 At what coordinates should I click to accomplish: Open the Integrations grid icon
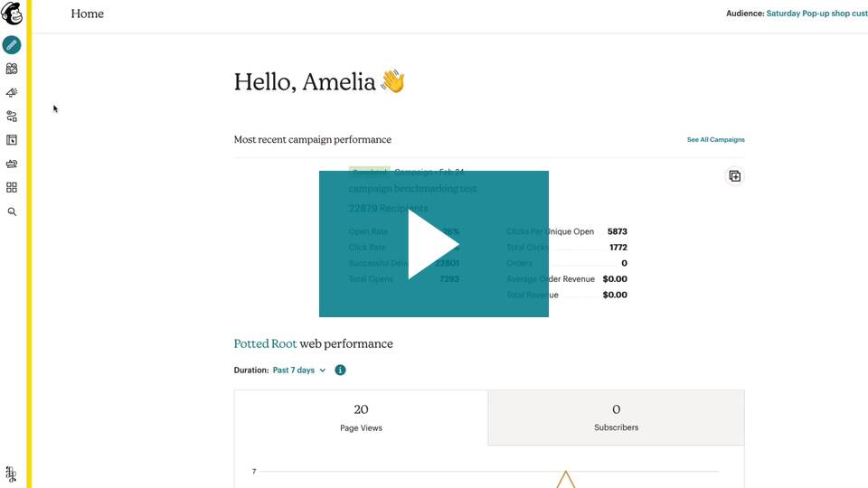pos(12,188)
